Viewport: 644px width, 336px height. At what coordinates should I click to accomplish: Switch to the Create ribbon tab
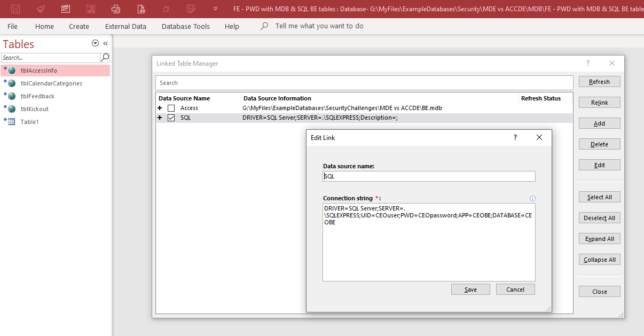[x=79, y=26]
